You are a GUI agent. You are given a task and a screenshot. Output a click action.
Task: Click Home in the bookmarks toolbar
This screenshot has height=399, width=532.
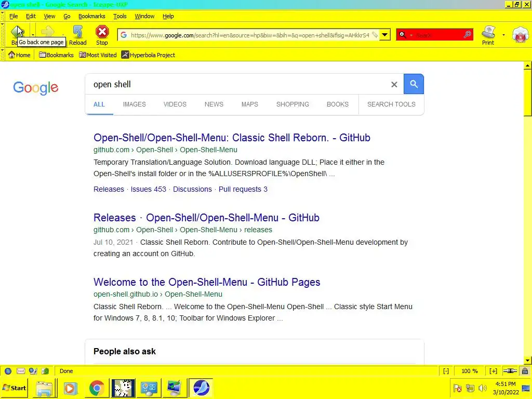pos(19,55)
